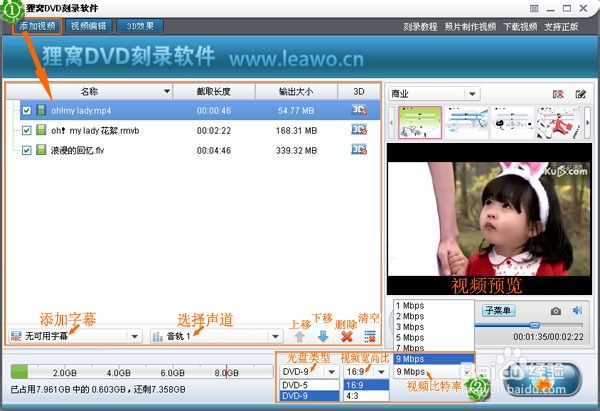Choose 16:9 in the aspect ratio list
This screenshot has width=600, height=411.
coord(366,385)
